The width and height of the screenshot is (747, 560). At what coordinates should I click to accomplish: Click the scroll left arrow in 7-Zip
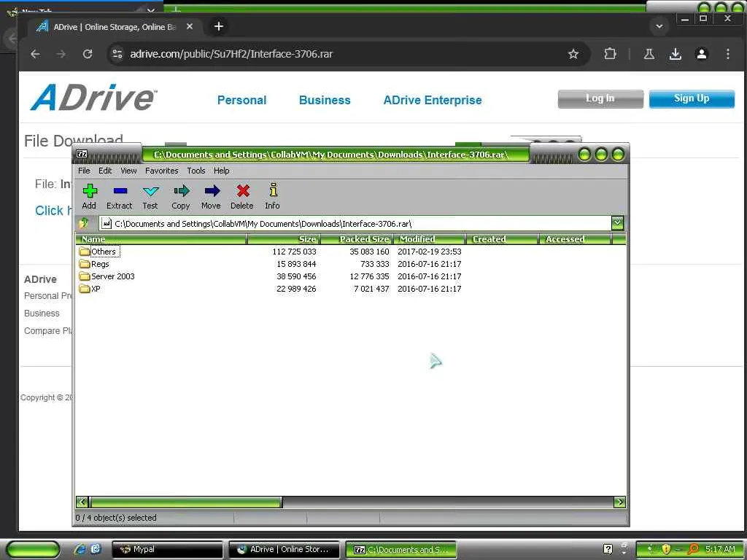[x=82, y=502]
